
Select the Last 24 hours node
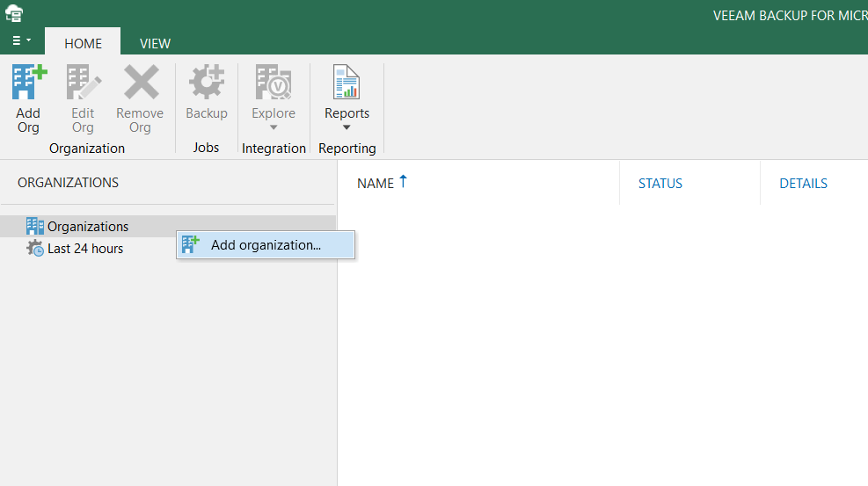tap(85, 249)
